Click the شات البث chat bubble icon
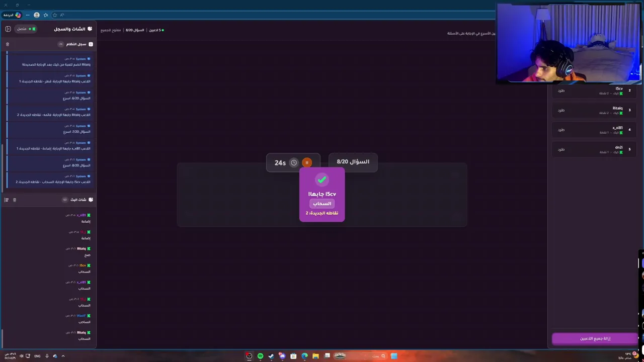The image size is (644, 362). (x=91, y=200)
